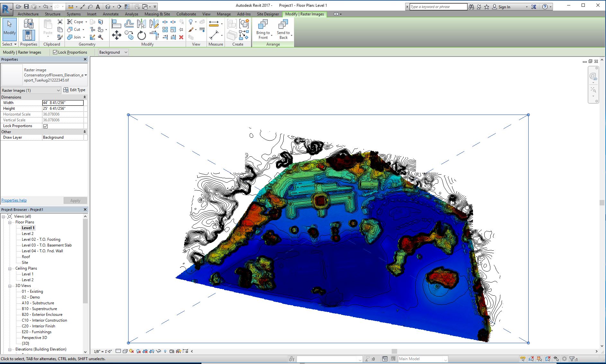
Task: Open the Background draw layer dropdown
Action: point(113,52)
